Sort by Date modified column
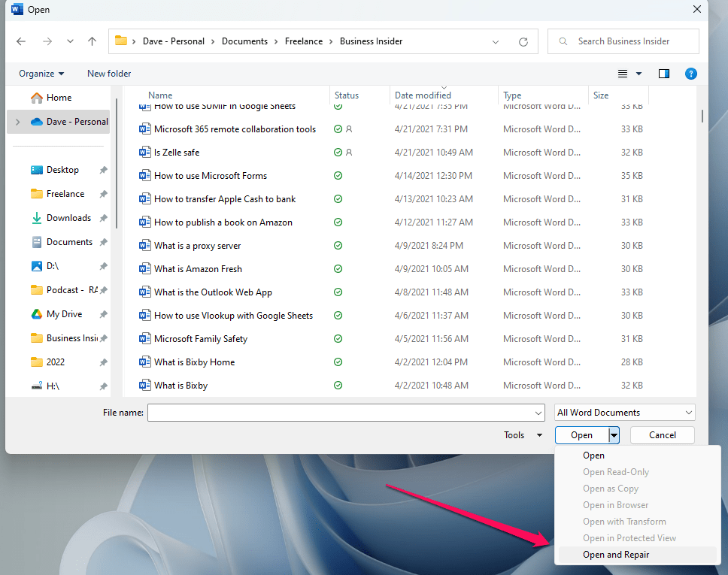728x575 pixels. [x=423, y=95]
